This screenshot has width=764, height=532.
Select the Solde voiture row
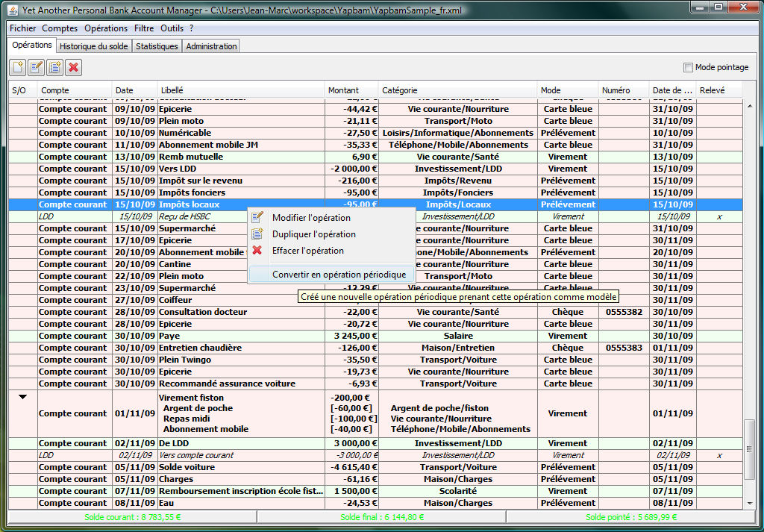tap(375, 467)
